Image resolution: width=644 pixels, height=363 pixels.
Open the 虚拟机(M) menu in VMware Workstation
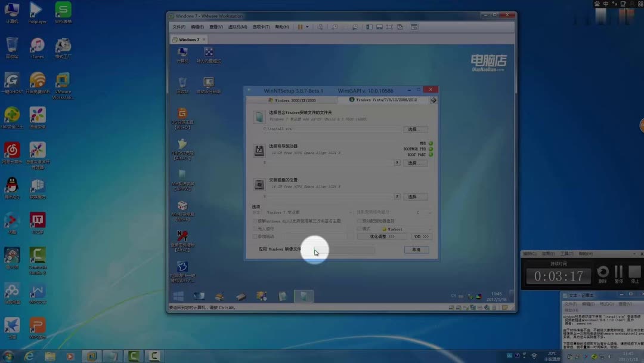(237, 27)
